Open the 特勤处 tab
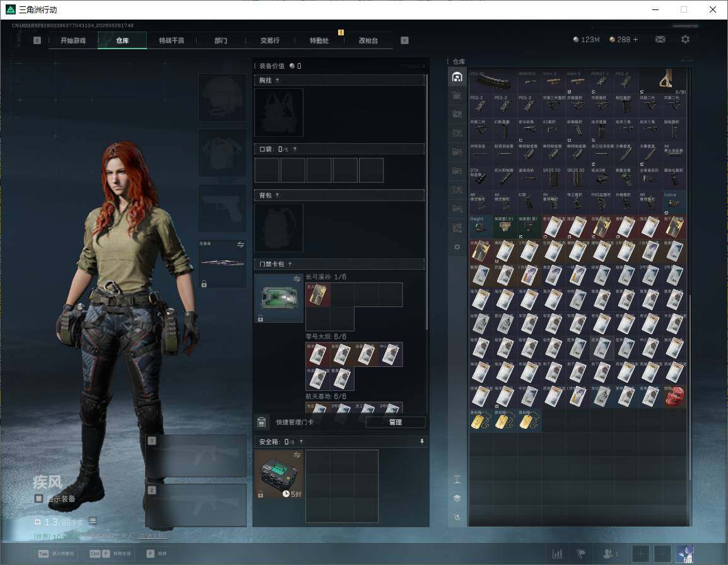The width and height of the screenshot is (728, 565). 319,40
